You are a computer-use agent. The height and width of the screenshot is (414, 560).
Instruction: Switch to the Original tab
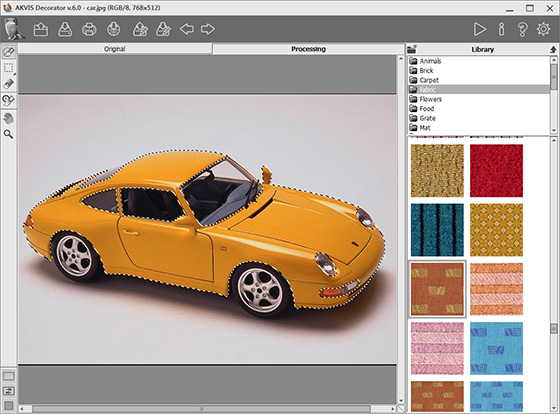click(x=115, y=49)
